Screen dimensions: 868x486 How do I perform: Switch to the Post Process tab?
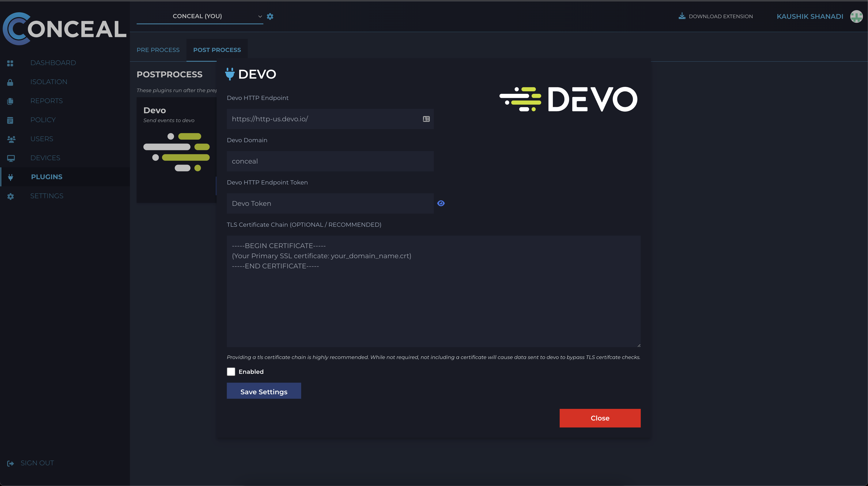(x=217, y=49)
